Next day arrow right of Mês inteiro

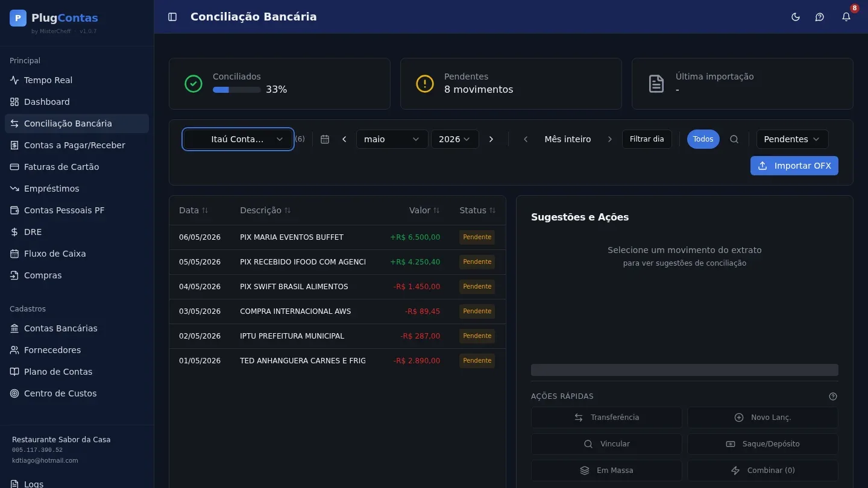(x=609, y=139)
